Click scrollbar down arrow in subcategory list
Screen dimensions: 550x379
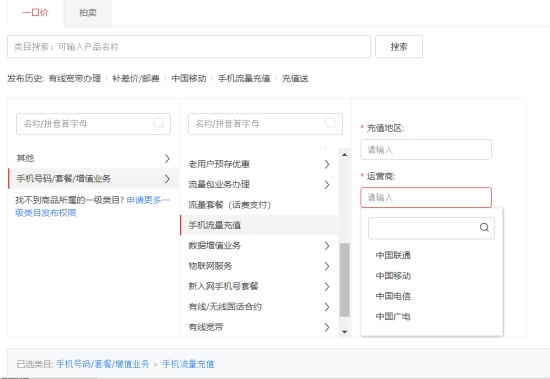tap(344, 332)
